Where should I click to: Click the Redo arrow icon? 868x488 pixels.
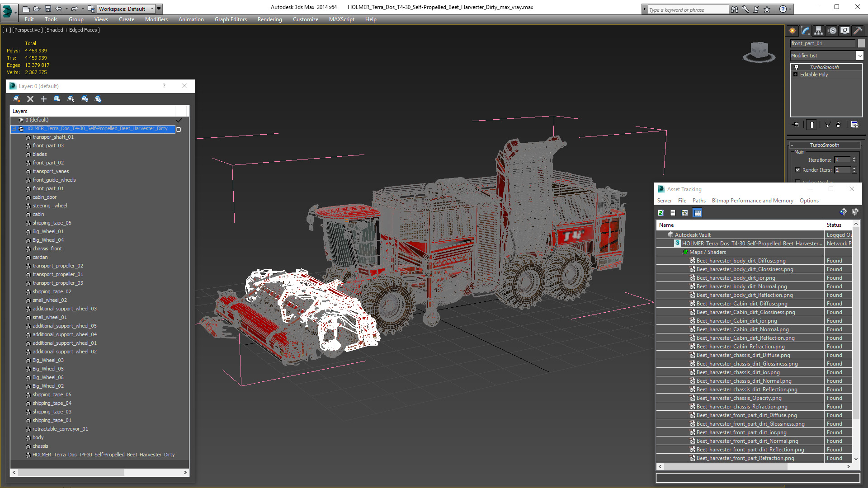point(75,9)
